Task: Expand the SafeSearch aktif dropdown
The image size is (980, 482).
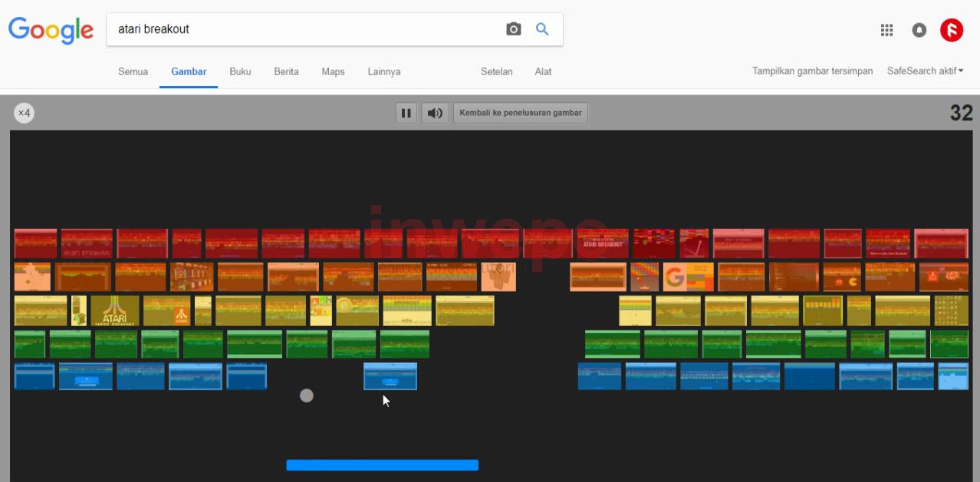Action: coord(925,71)
